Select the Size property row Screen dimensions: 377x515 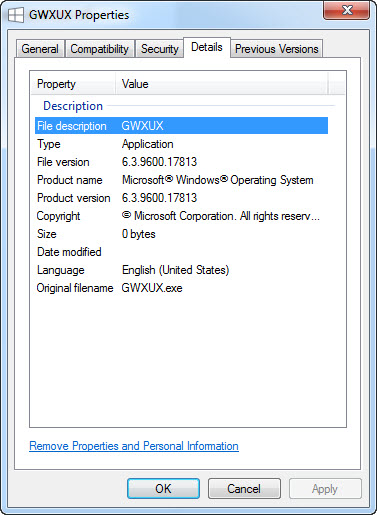[x=181, y=234]
